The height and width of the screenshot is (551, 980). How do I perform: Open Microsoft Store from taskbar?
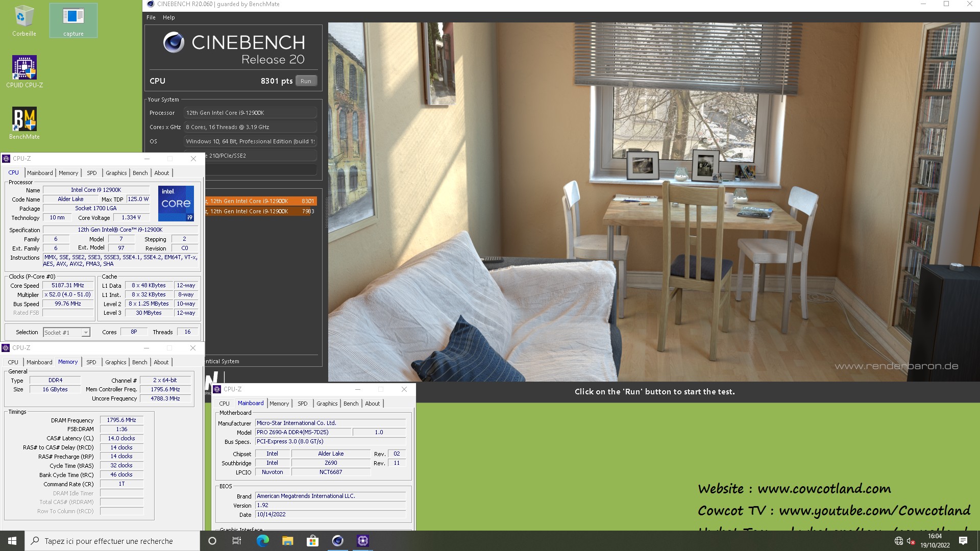coord(312,541)
